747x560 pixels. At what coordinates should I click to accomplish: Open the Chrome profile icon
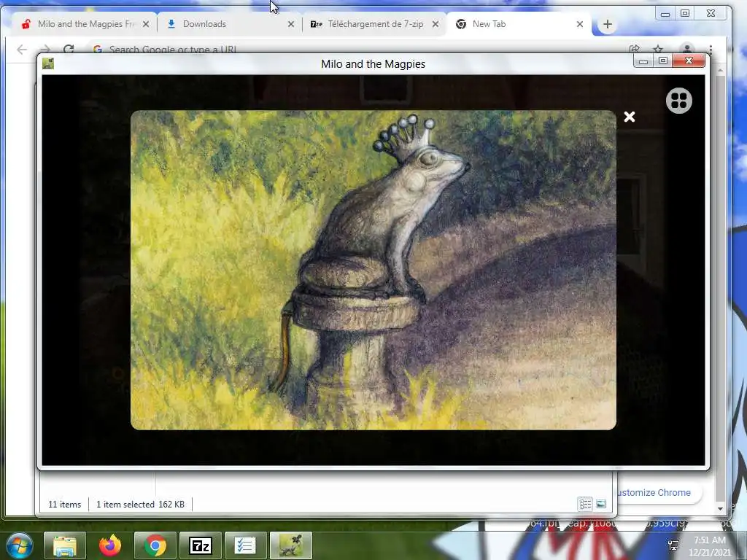click(x=687, y=49)
